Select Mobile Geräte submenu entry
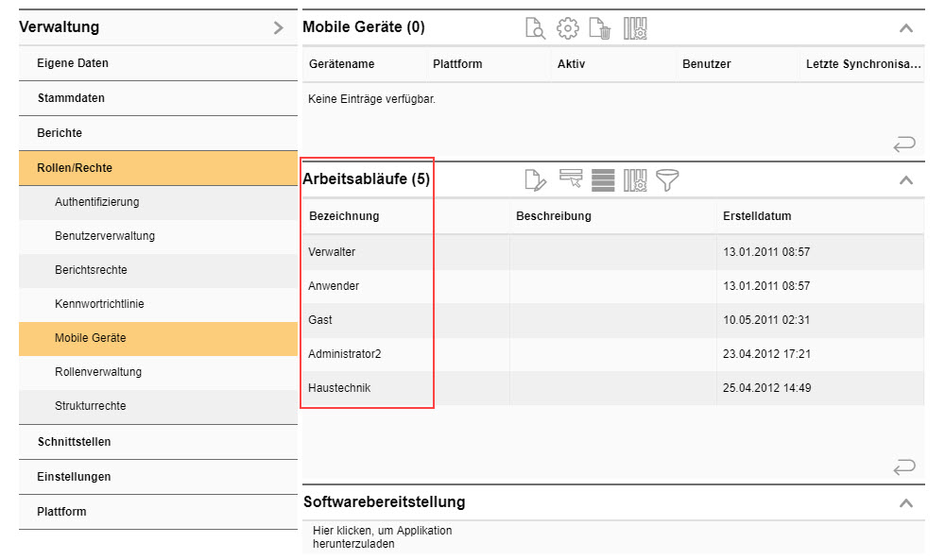Image resolution: width=945 pixels, height=560 pixels. pyautogui.click(x=158, y=338)
